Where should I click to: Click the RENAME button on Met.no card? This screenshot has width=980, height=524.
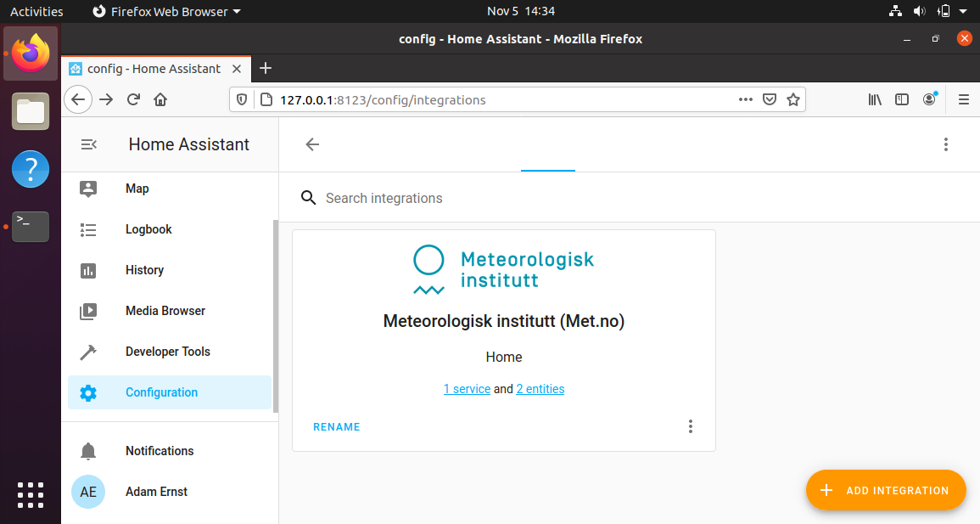[x=336, y=427]
